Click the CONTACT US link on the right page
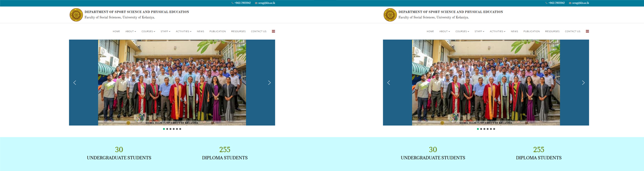Image resolution: width=644 pixels, height=171 pixels. coord(572,31)
